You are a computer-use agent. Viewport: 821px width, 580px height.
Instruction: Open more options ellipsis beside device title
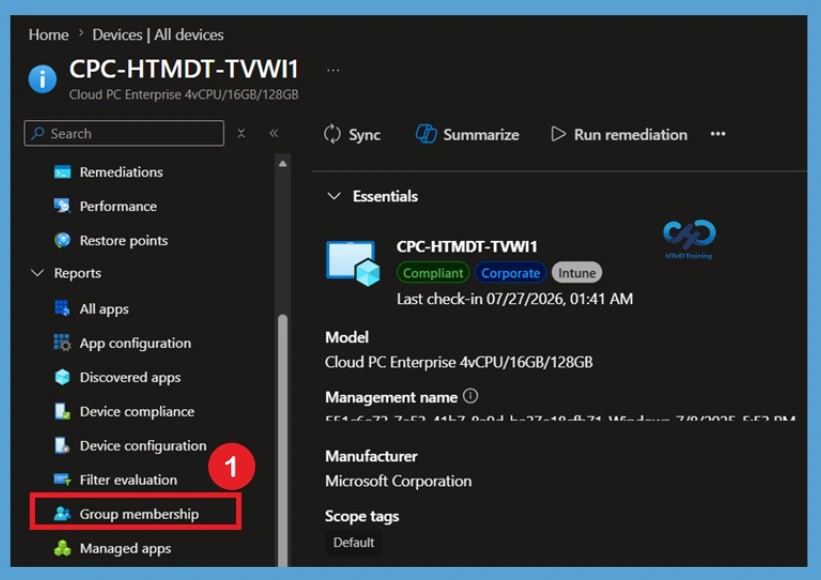(x=333, y=70)
